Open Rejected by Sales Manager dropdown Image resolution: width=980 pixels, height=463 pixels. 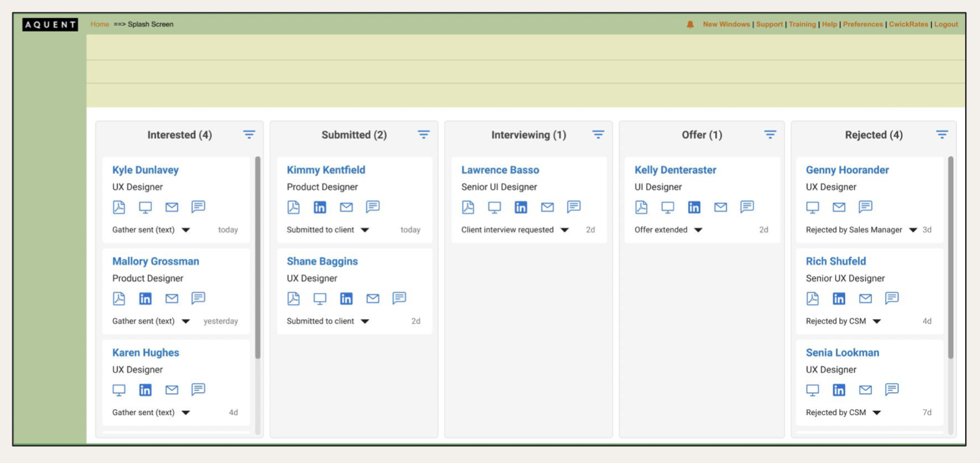(x=913, y=230)
